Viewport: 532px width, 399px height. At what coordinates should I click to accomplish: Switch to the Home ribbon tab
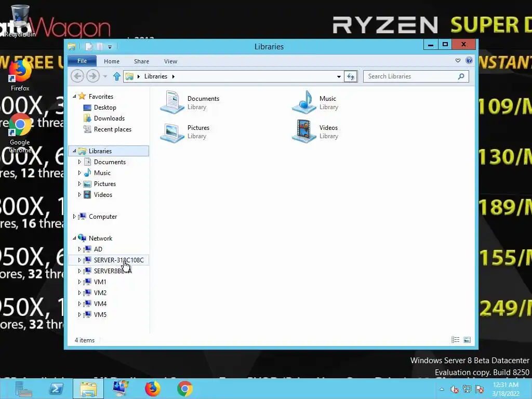[x=112, y=61]
